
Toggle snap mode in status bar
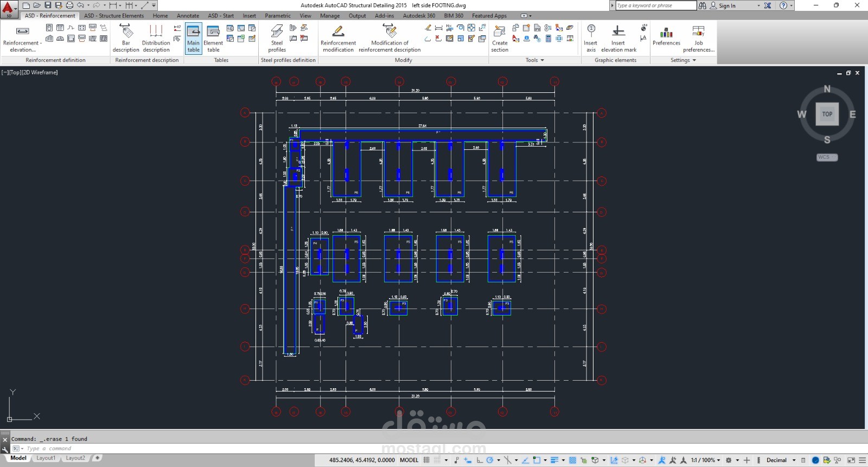(437, 460)
